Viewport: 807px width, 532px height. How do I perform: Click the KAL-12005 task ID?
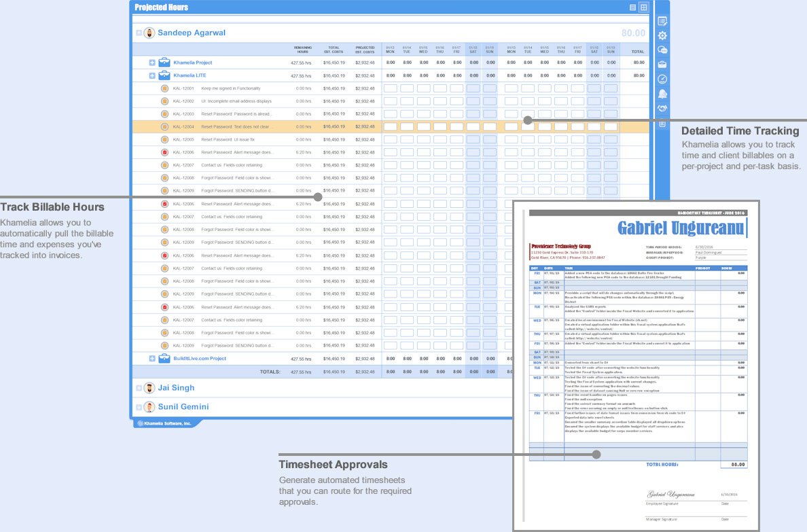click(183, 139)
